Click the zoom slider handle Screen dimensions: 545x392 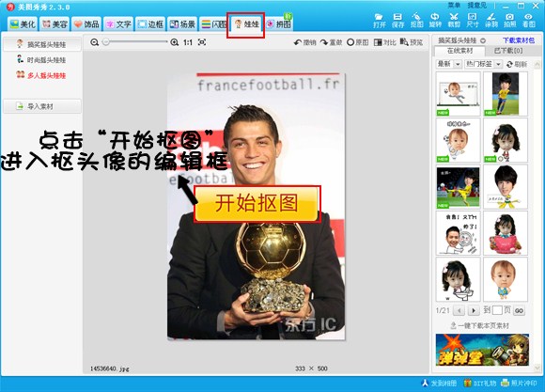[106, 42]
